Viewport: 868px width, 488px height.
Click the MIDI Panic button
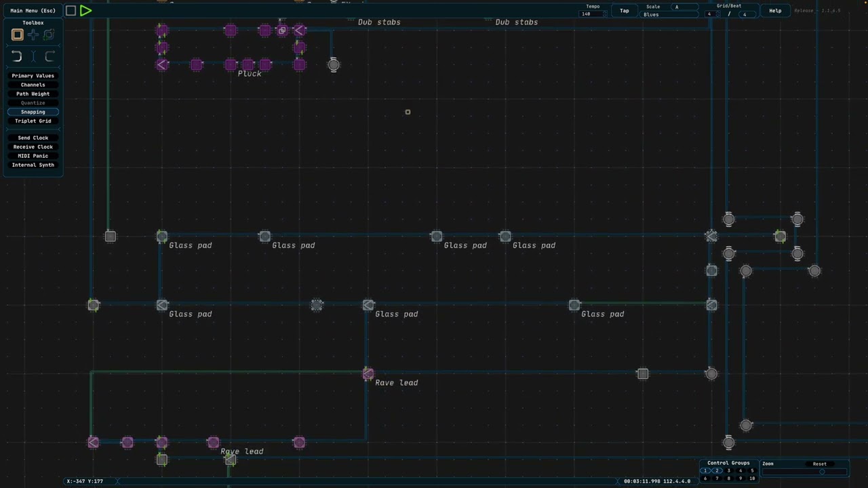33,156
